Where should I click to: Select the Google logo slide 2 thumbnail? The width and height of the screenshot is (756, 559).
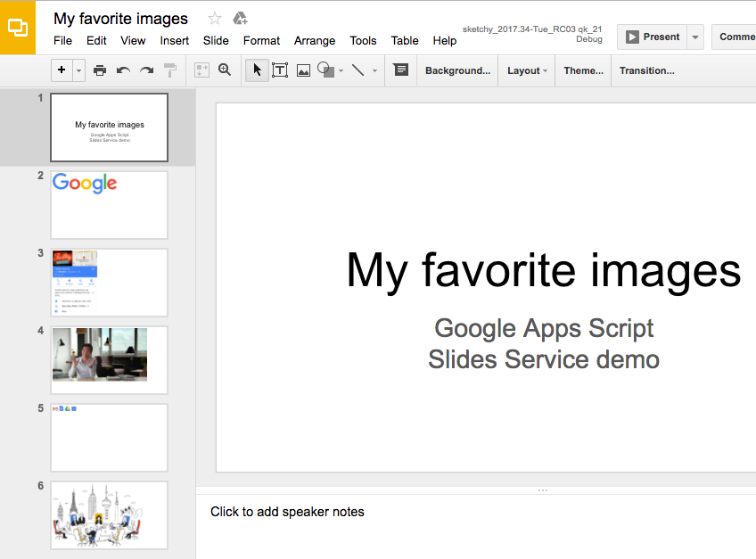109,205
